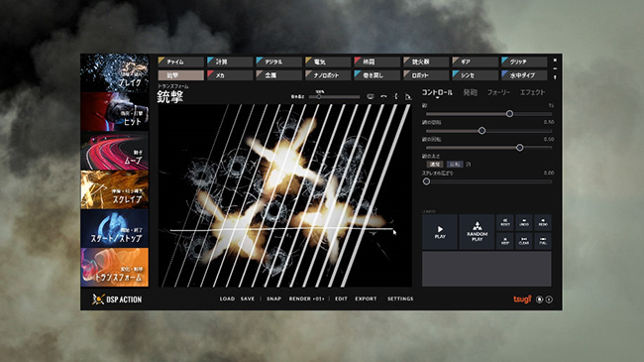The height and width of the screenshot is (362, 644).
Task: Open the tab between コントロール and フォーリー
Action: tap(471, 92)
